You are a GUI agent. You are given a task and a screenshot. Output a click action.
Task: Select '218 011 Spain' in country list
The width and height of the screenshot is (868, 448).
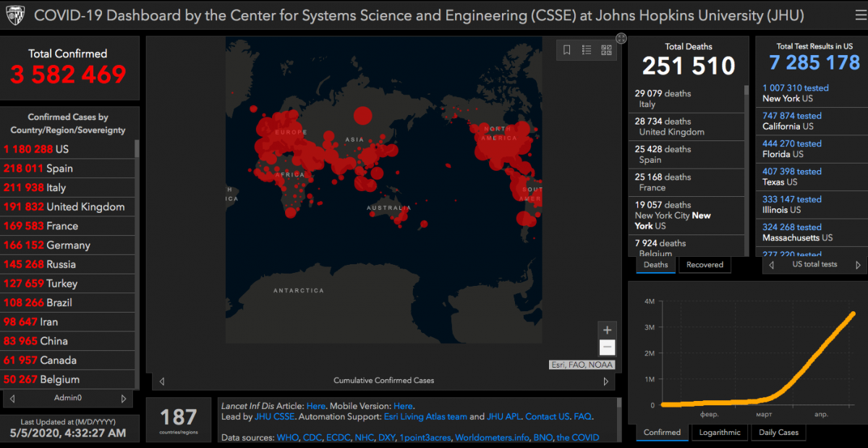pyautogui.click(x=67, y=168)
